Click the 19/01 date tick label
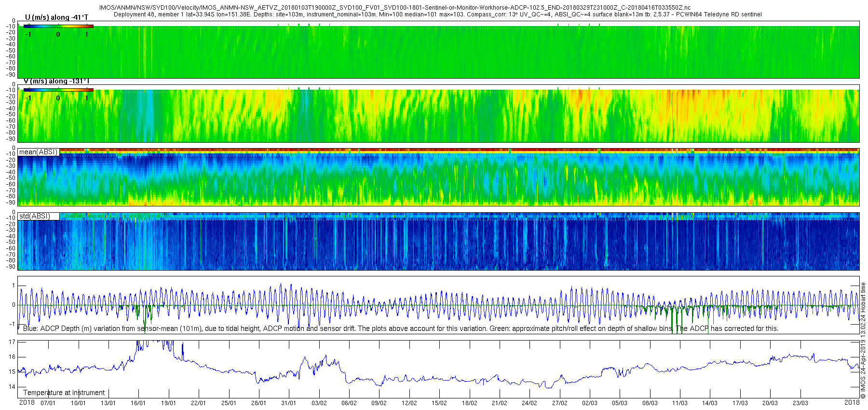The height and width of the screenshot is (410, 868). 168,403
